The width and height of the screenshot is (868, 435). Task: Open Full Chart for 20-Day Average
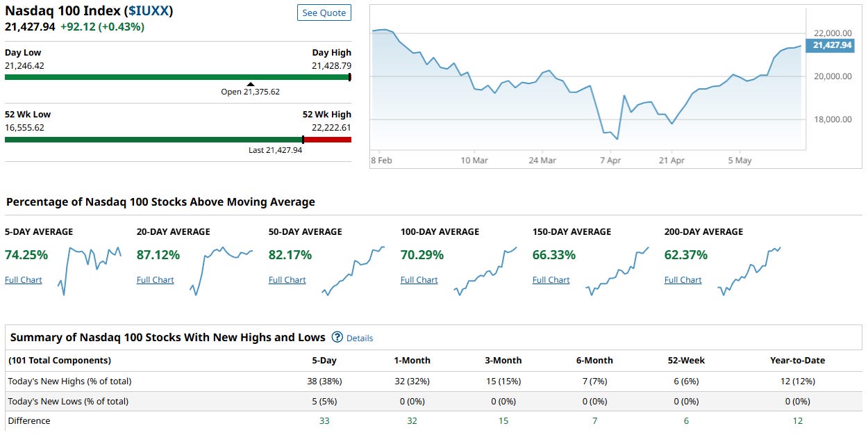pyautogui.click(x=156, y=280)
